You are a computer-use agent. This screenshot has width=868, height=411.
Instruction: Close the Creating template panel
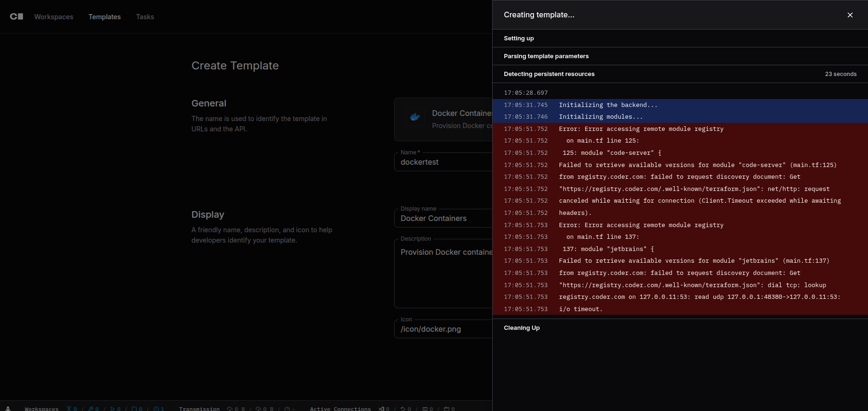pyautogui.click(x=850, y=15)
